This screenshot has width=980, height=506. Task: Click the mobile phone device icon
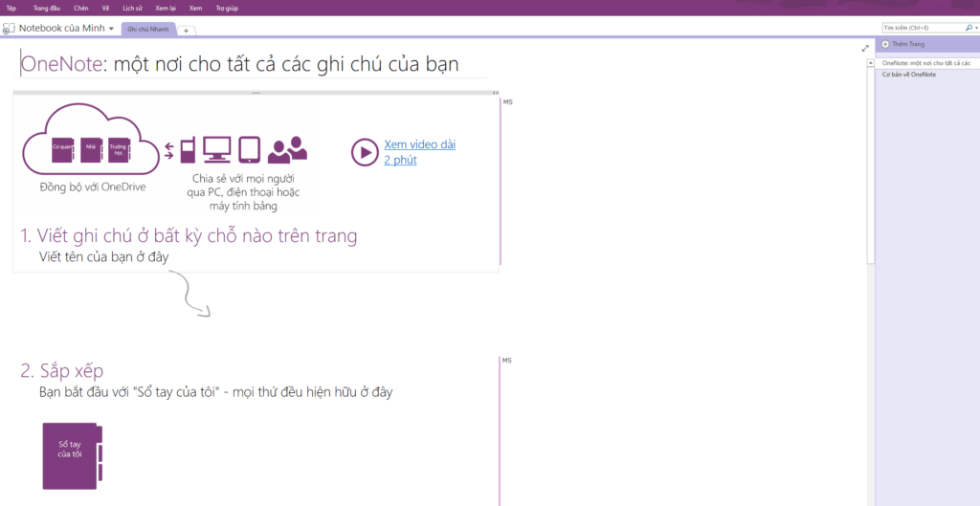click(188, 148)
